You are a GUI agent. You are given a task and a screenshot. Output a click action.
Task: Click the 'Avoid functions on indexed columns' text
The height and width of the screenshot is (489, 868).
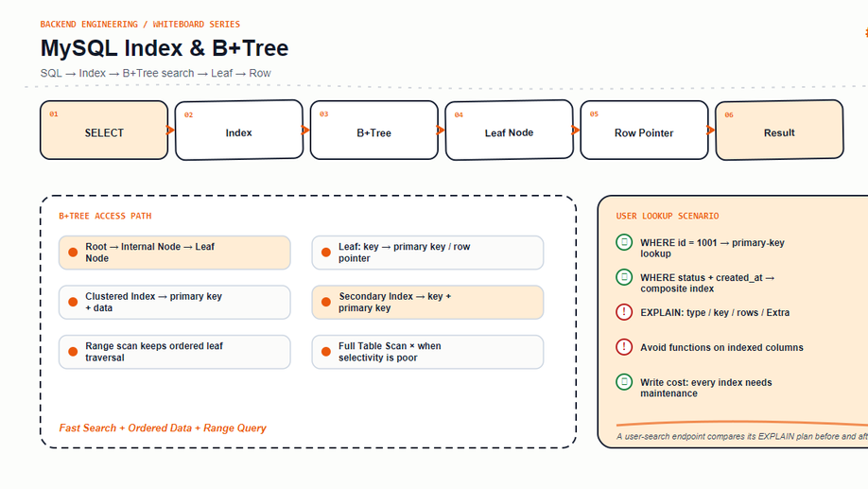tap(721, 347)
